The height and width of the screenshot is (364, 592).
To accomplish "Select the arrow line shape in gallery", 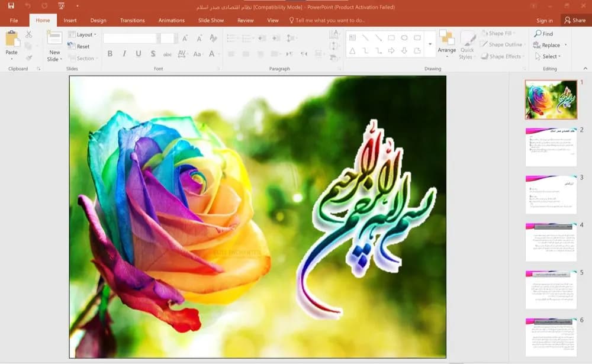I will (x=378, y=38).
